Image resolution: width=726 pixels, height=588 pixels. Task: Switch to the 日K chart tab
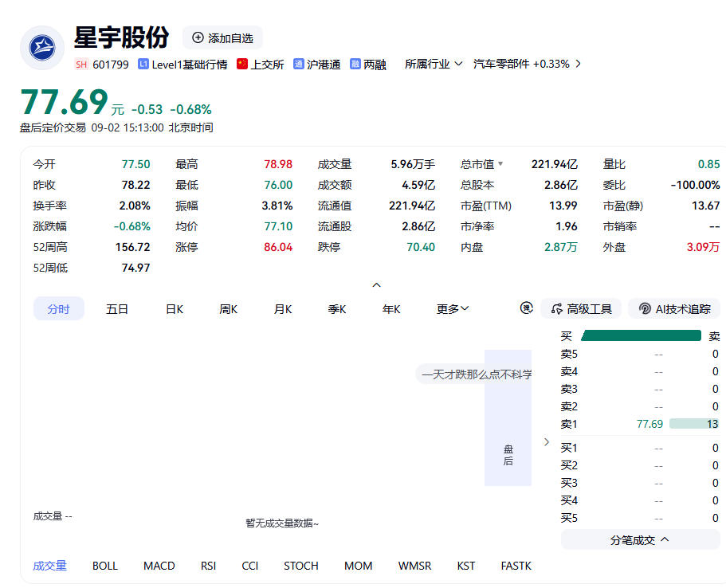(174, 309)
